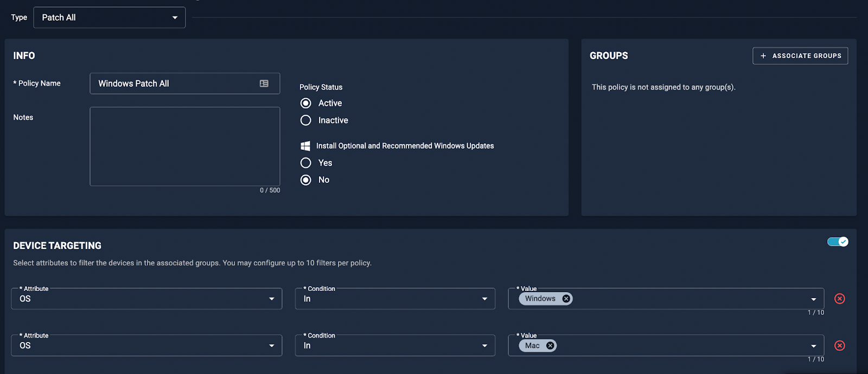This screenshot has height=374, width=868.
Task: Click the 1 / 10 counter under Mac value
Action: tap(815, 359)
